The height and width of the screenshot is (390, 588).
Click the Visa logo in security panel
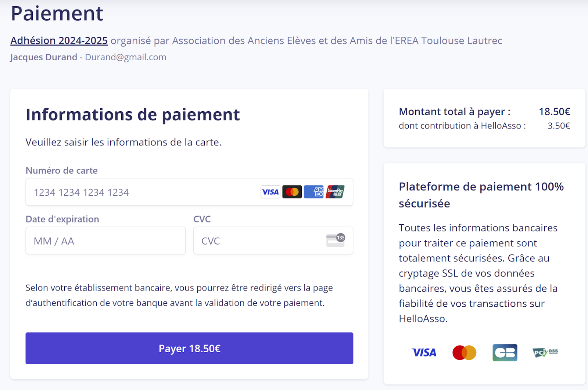point(424,353)
